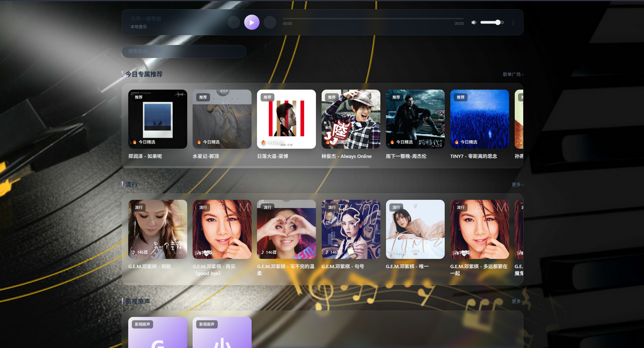This screenshot has height=348, width=644.
Task: Click the 水星记-郭顶 title text
Action: 206,156
